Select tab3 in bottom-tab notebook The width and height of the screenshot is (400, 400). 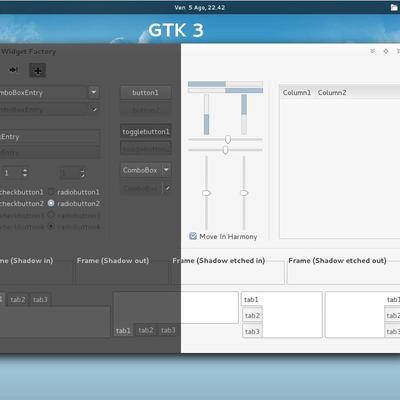(x=168, y=330)
